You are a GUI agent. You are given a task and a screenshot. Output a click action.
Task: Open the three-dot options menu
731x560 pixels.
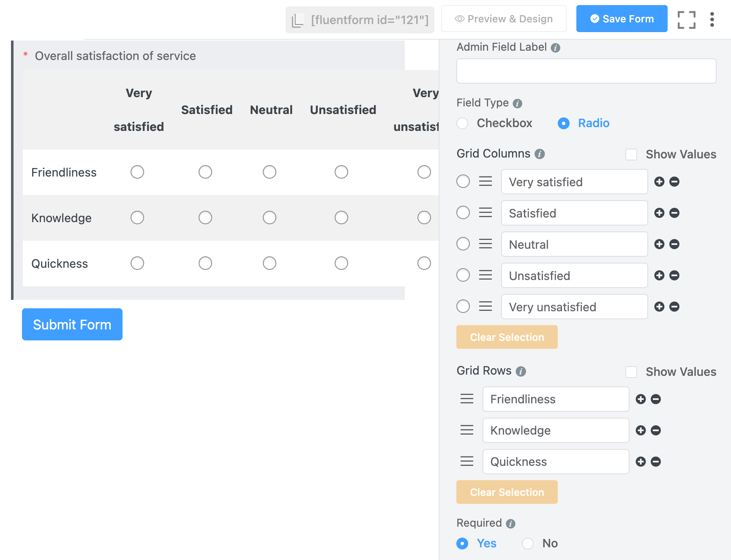point(712,19)
